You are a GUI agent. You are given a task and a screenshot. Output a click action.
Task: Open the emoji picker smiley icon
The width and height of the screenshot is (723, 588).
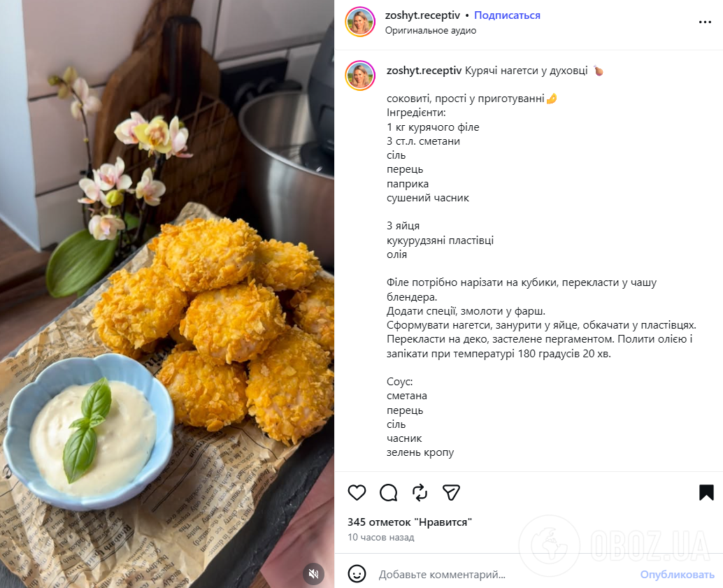tap(357, 574)
